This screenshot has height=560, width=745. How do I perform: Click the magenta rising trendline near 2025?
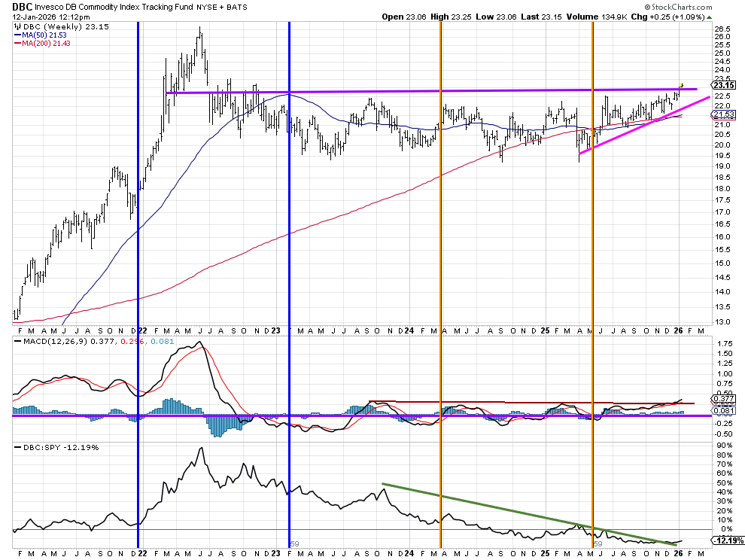pyautogui.click(x=640, y=122)
